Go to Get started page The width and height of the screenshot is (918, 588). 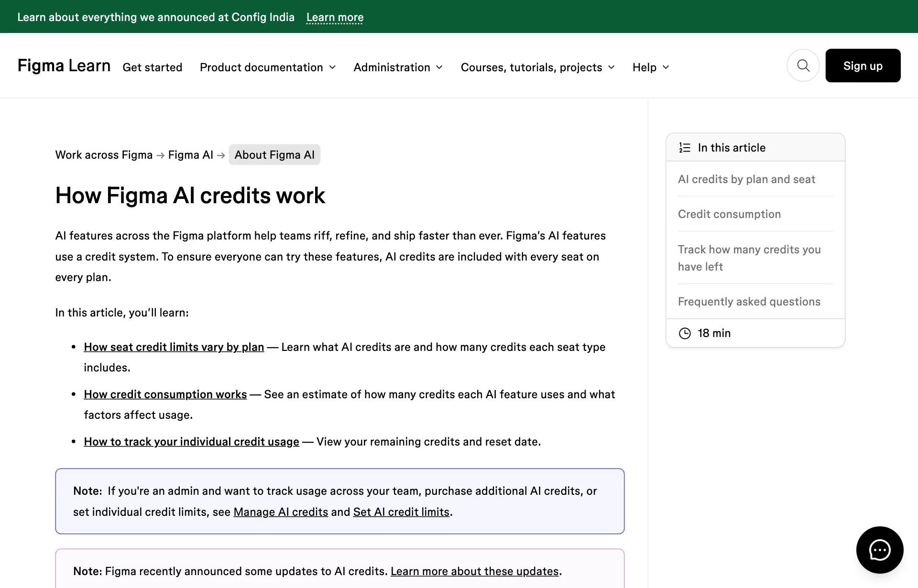(x=152, y=67)
